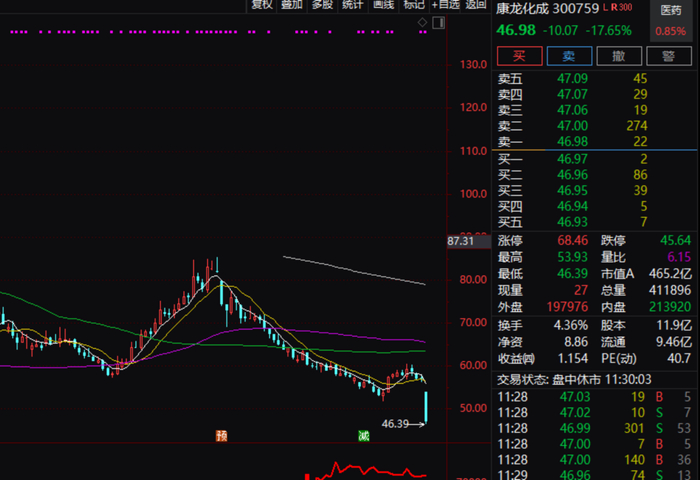The height and width of the screenshot is (480, 700).
Task: Select the 卖一 price 46.98 row
Action: tap(594, 142)
